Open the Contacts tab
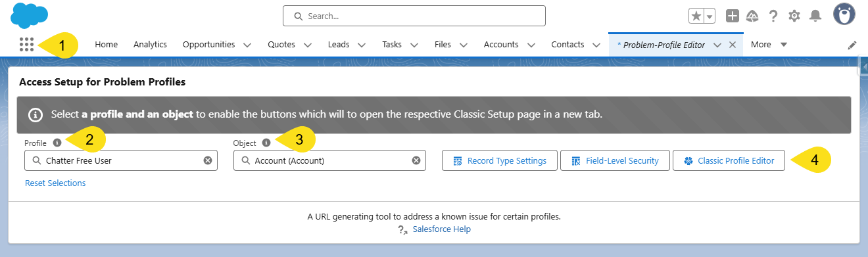Image resolution: width=868 pixels, height=257 pixels. pos(568,45)
